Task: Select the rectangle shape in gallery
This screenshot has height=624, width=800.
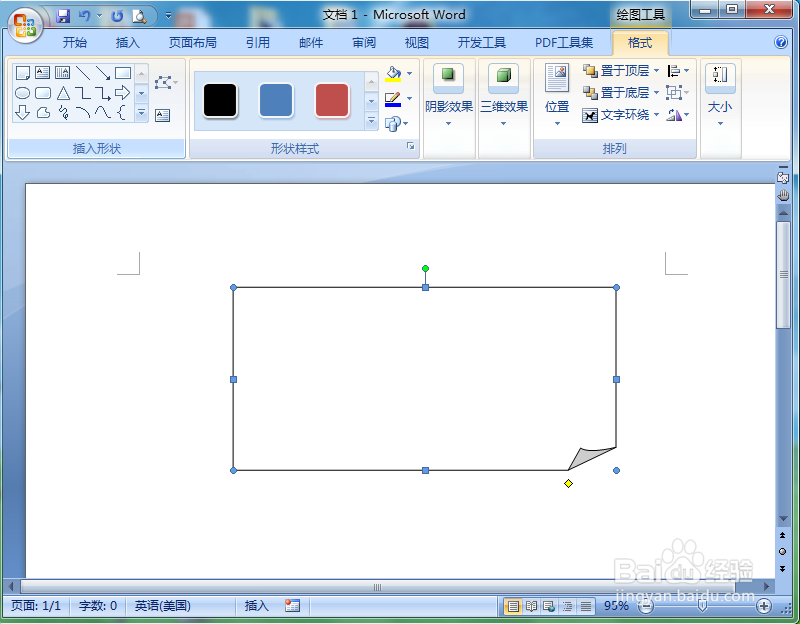Action: click(122, 73)
